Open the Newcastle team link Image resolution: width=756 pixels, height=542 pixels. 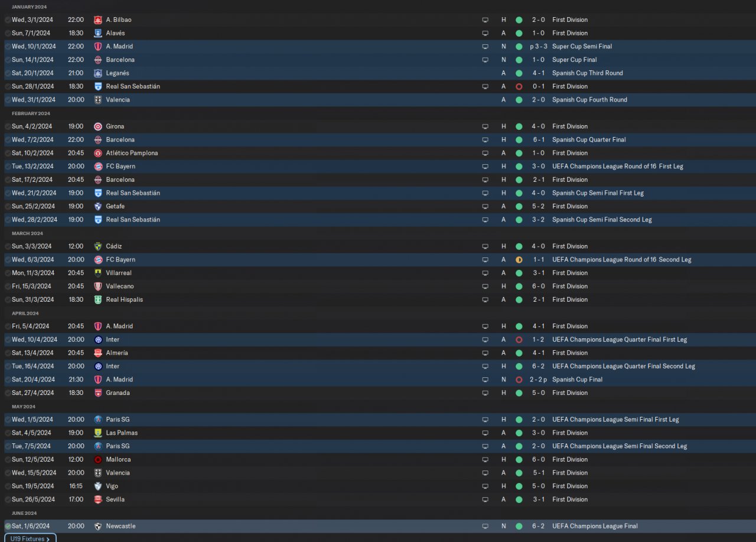point(120,526)
